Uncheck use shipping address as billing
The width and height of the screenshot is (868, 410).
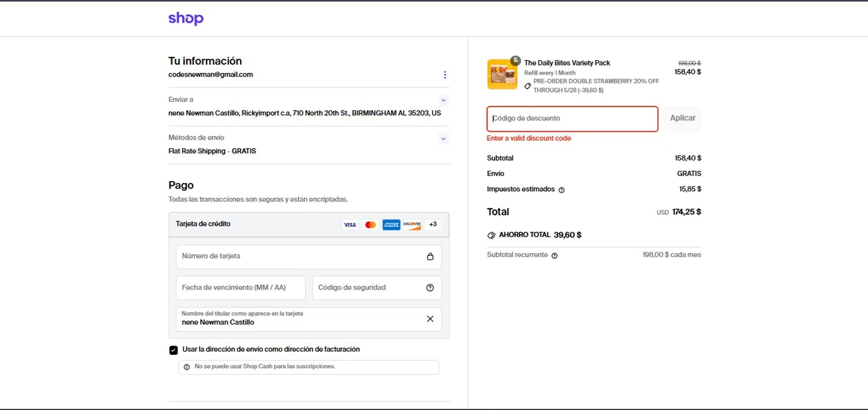click(x=174, y=350)
